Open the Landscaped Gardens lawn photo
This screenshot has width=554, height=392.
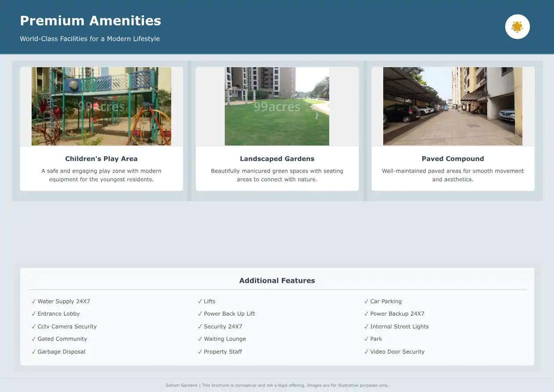[x=277, y=106]
